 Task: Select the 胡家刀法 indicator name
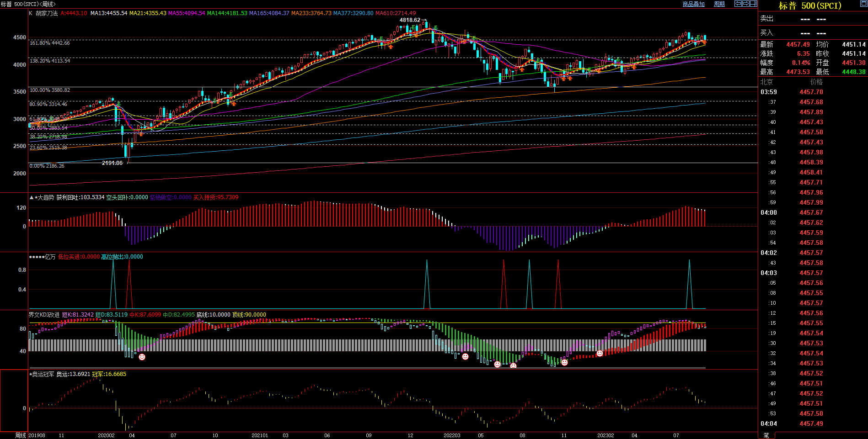[47, 13]
